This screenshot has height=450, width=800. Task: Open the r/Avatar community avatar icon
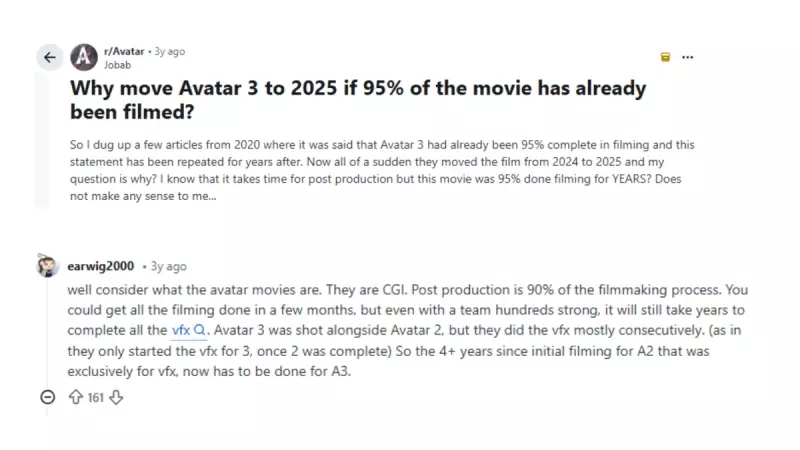click(85, 57)
